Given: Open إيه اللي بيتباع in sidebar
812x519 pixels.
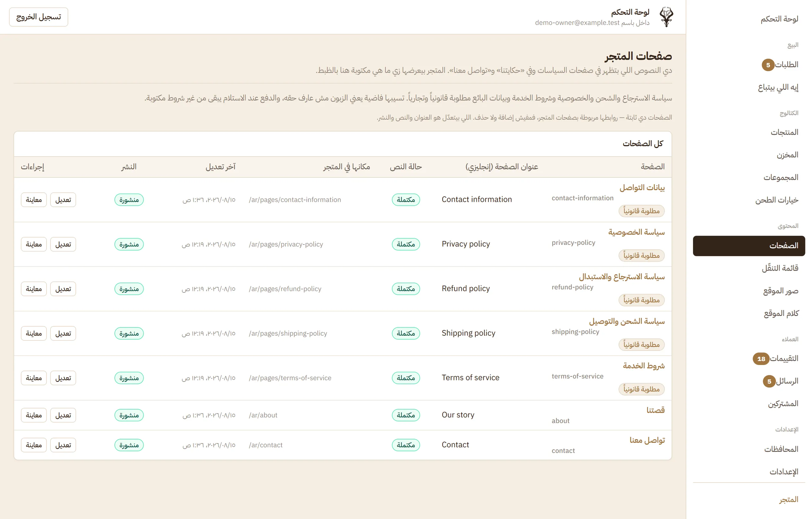Looking at the screenshot, I should coord(778,87).
